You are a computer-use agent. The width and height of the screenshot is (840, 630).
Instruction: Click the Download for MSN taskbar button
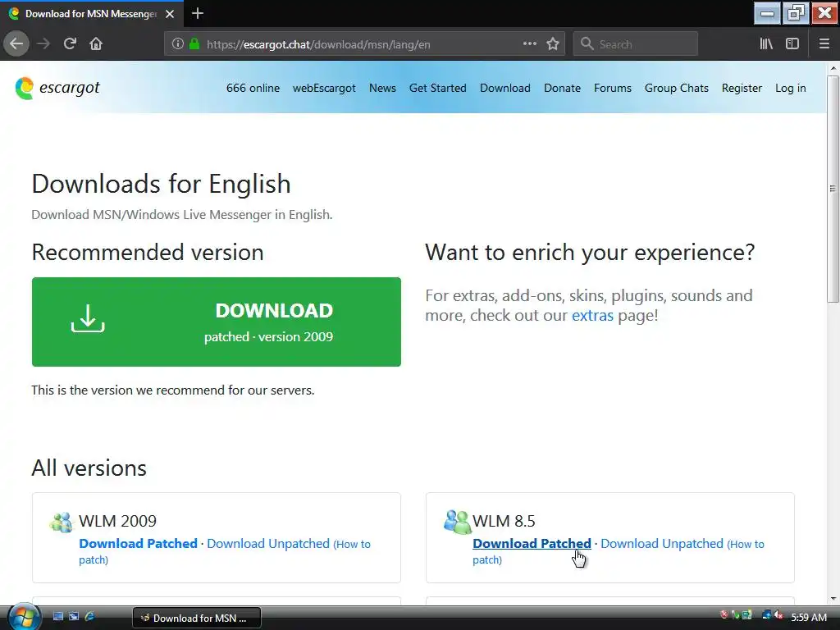coord(197,618)
